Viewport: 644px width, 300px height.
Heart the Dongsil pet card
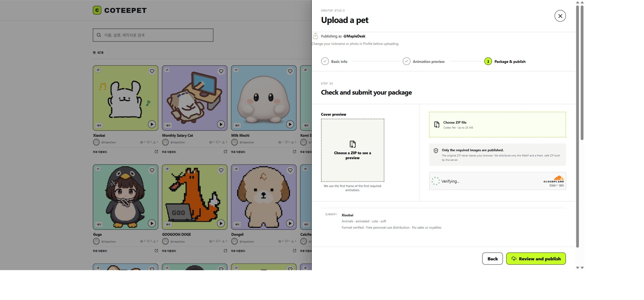tap(290, 170)
